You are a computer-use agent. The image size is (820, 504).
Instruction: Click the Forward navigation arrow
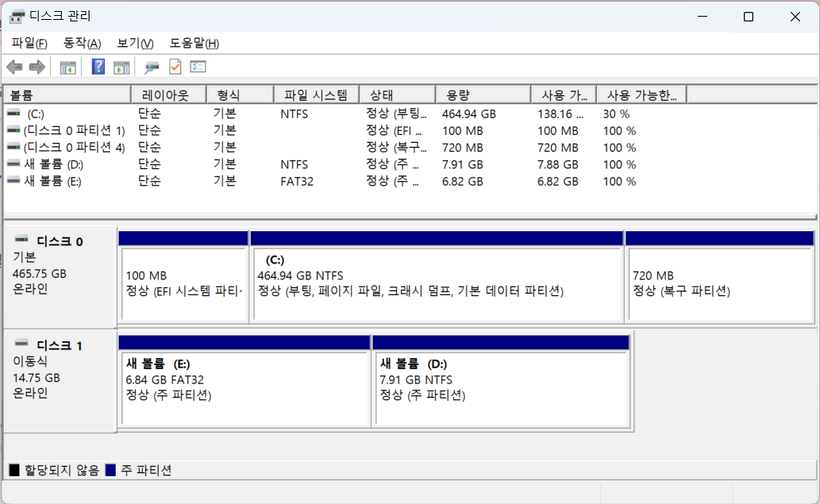pos(37,67)
